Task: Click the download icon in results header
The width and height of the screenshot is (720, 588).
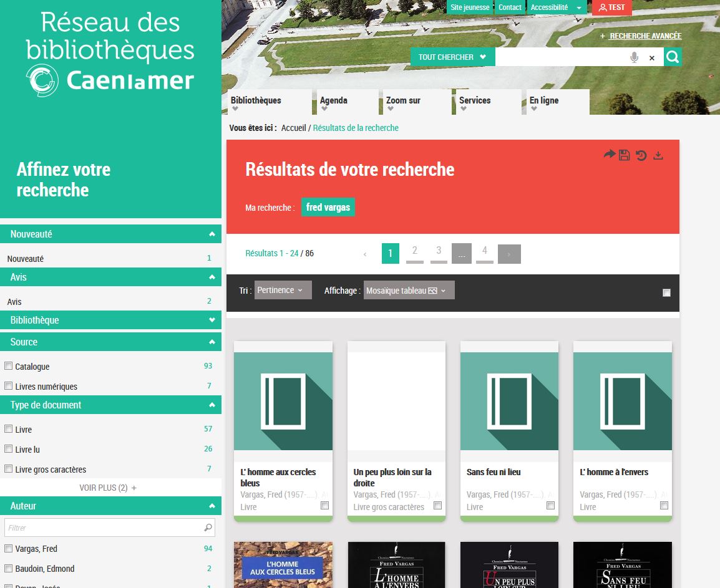Action: click(658, 155)
